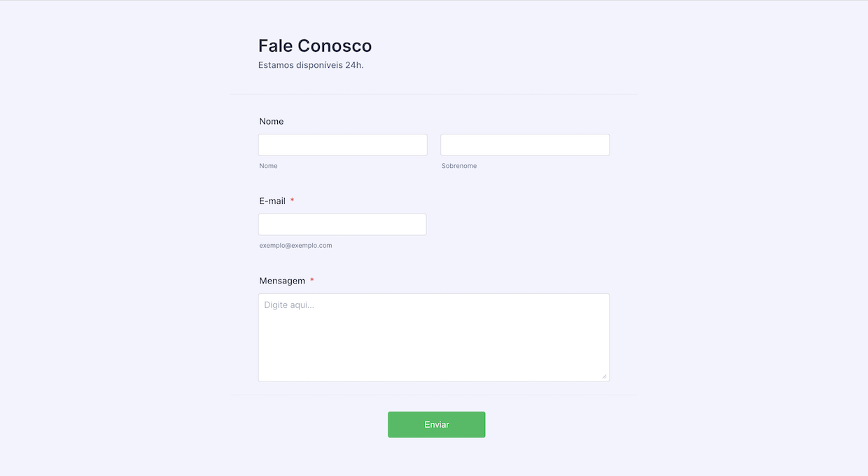Click the message box resize handle
The width and height of the screenshot is (868, 476).
604,377
